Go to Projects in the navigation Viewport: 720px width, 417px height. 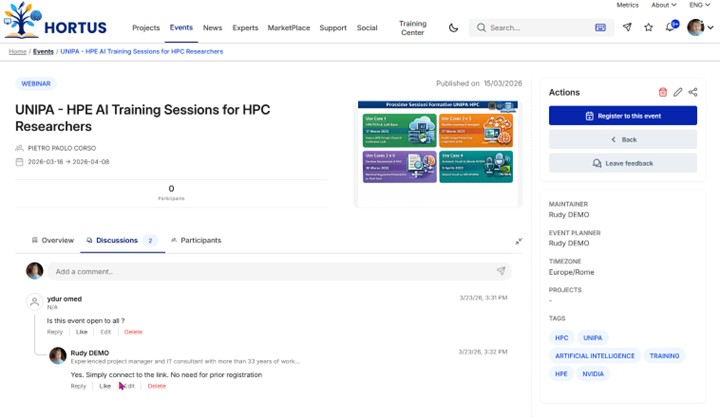146,28
